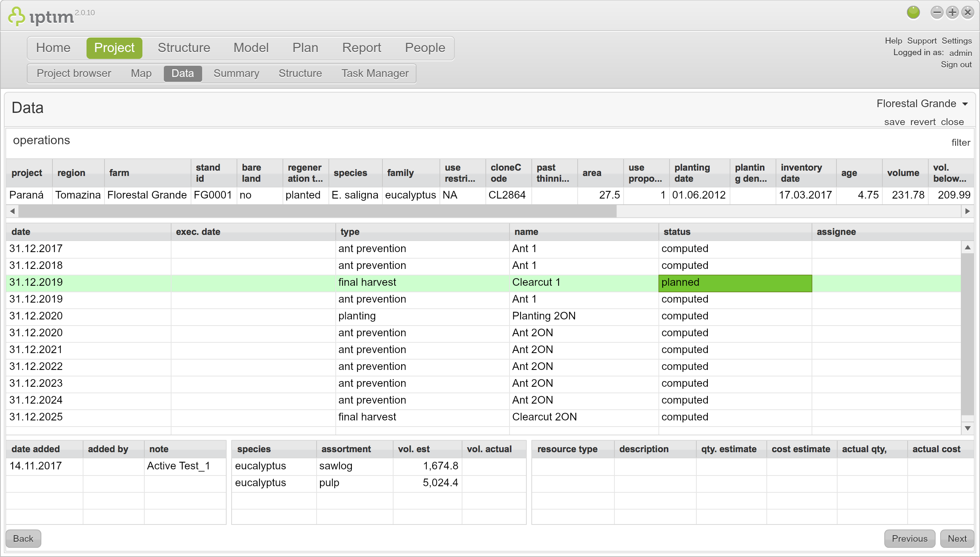Image resolution: width=980 pixels, height=557 pixels.
Task: Open the Report tab
Action: click(361, 48)
